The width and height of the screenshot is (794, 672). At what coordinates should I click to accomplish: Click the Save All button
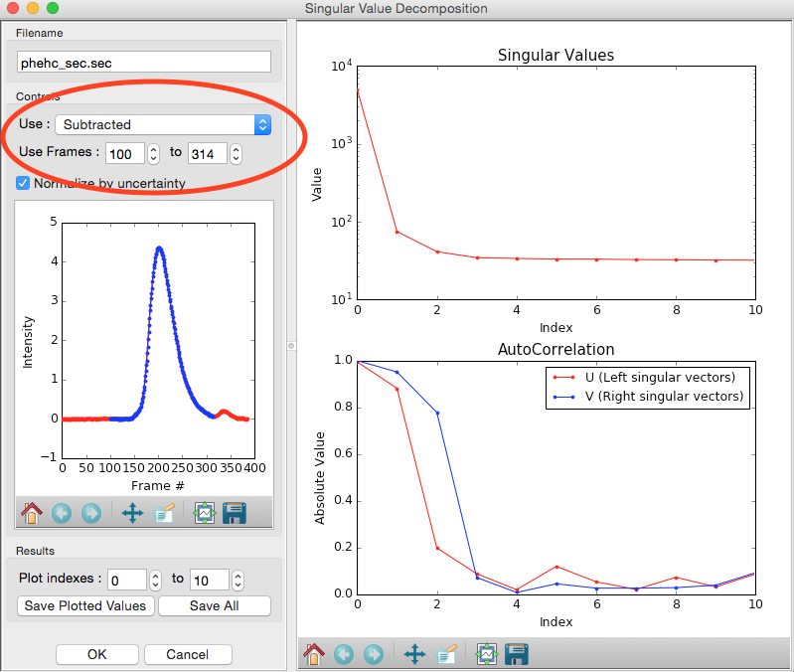click(x=215, y=605)
